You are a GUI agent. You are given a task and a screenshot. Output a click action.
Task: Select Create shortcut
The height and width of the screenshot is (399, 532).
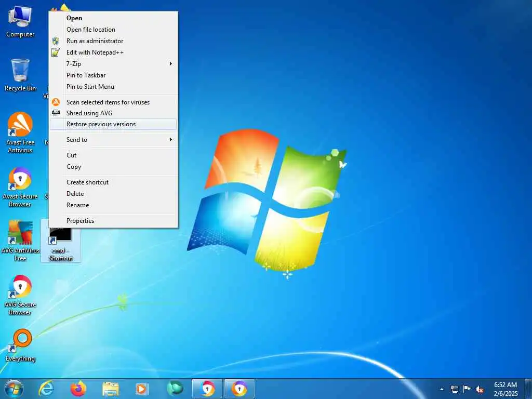(x=113, y=182)
